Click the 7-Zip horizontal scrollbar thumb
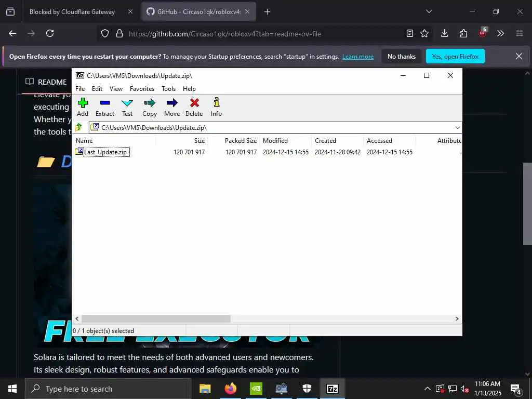This screenshot has width=532, height=399. point(156,318)
